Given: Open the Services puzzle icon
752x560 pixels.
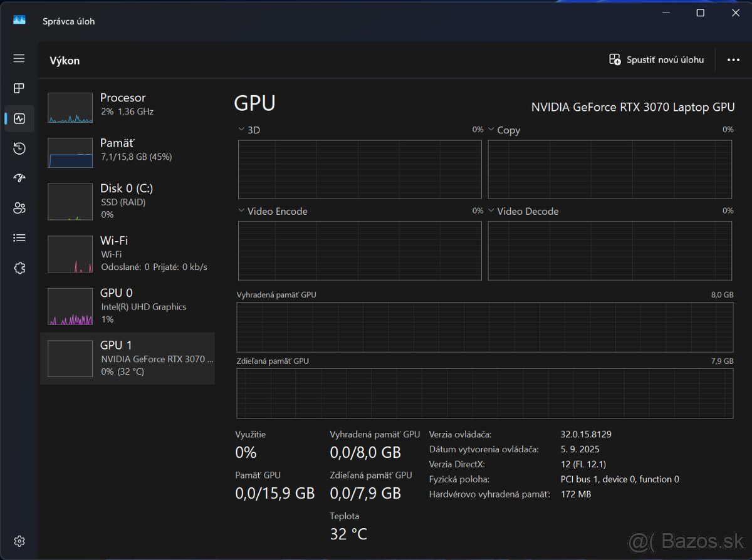Looking at the screenshot, I should click(x=19, y=268).
